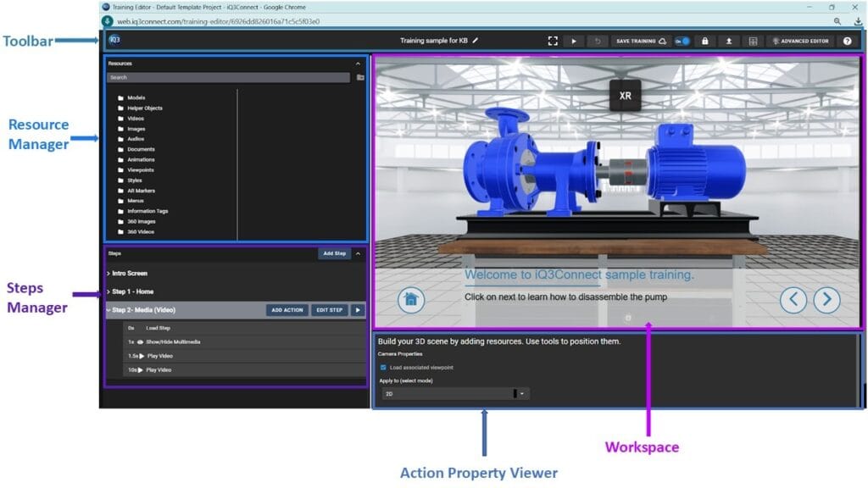
Task: Expand the Intro Screen step
Action: pyautogui.click(x=108, y=274)
